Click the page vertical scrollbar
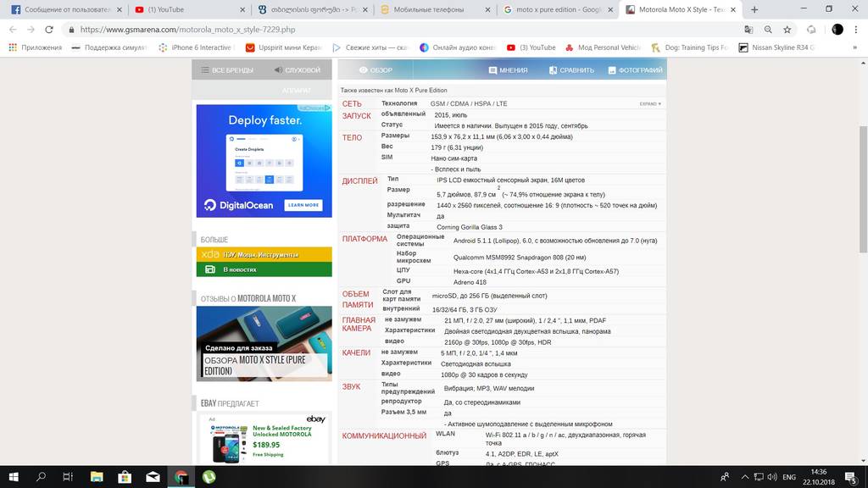Image resolution: width=868 pixels, height=488 pixels. (863, 189)
